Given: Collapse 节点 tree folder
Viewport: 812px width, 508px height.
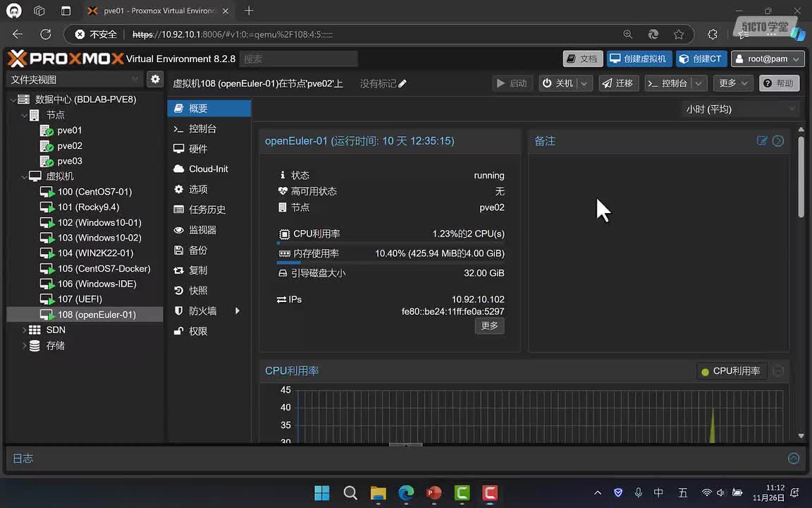Looking at the screenshot, I should pos(24,115).
